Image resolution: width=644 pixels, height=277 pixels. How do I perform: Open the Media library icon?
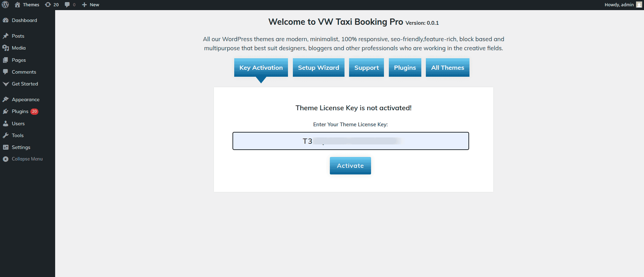click(6, 48)
